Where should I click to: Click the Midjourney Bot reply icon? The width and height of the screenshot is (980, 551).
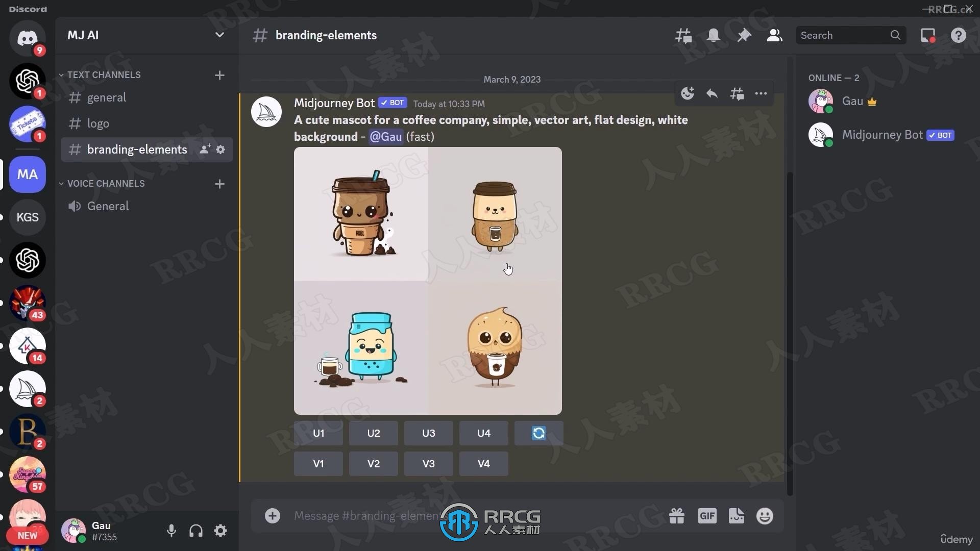point(711,93)
